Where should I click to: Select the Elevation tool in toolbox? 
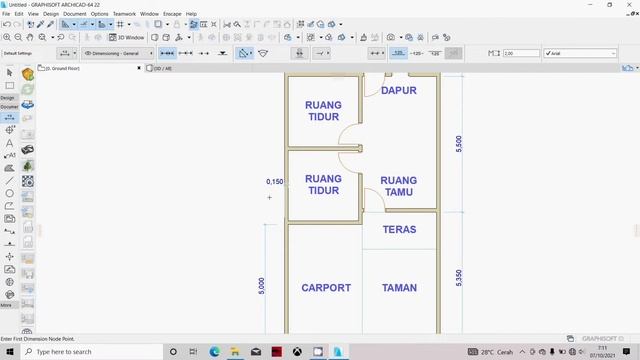[x=9, y=244]
